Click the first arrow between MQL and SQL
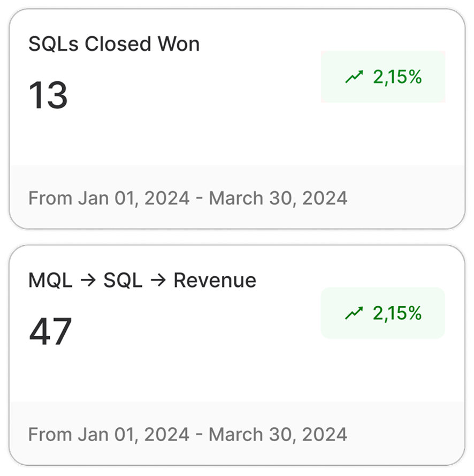This screenshot has height=476, width=474. [88, 281]
